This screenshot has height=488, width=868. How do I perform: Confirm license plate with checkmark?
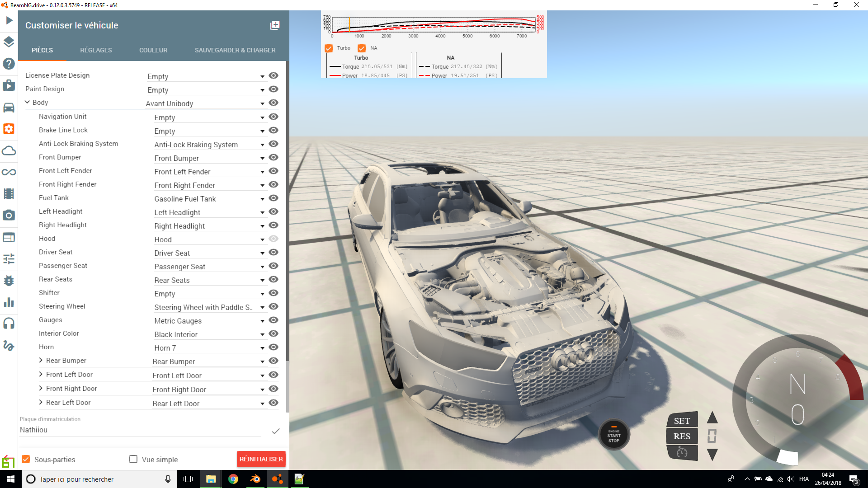point(275,431)
